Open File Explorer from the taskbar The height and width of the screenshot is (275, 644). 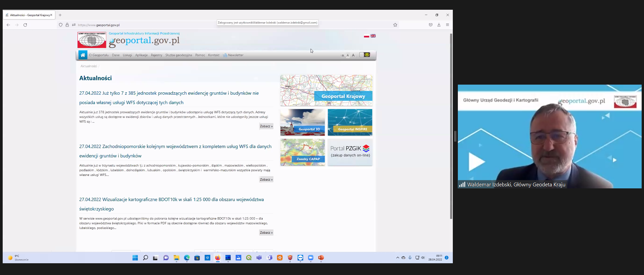(x=176, y=258)
